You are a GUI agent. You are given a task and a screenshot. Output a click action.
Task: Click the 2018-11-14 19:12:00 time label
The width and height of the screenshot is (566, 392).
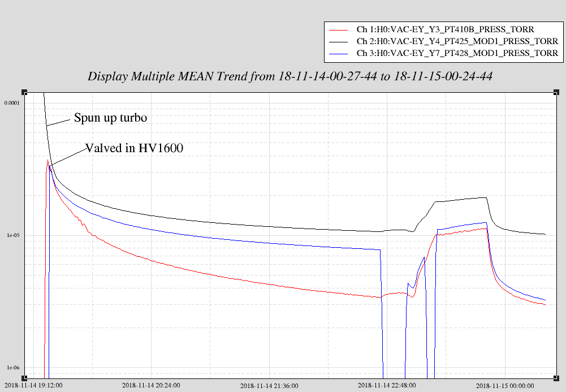pyautogui.click(x=33, y=386)
